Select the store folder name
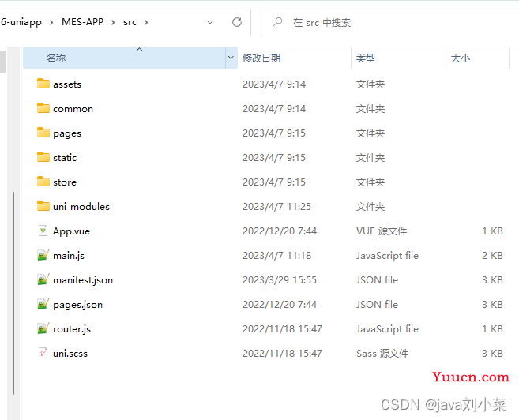 point(65,182)
